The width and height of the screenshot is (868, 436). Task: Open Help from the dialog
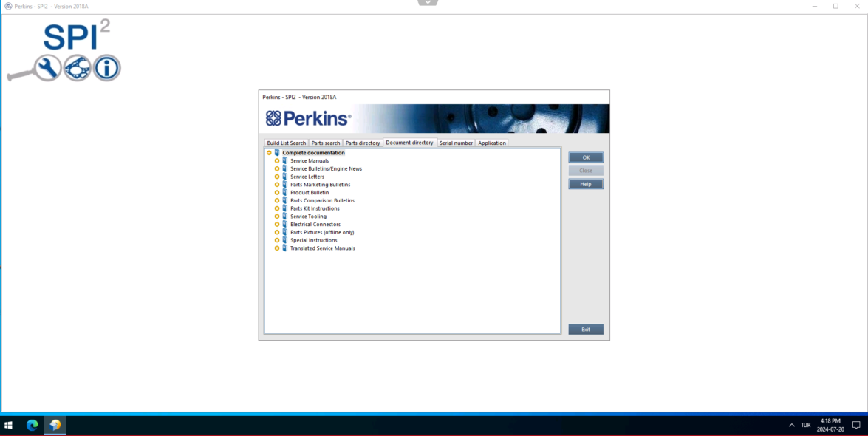coord(586,184)
